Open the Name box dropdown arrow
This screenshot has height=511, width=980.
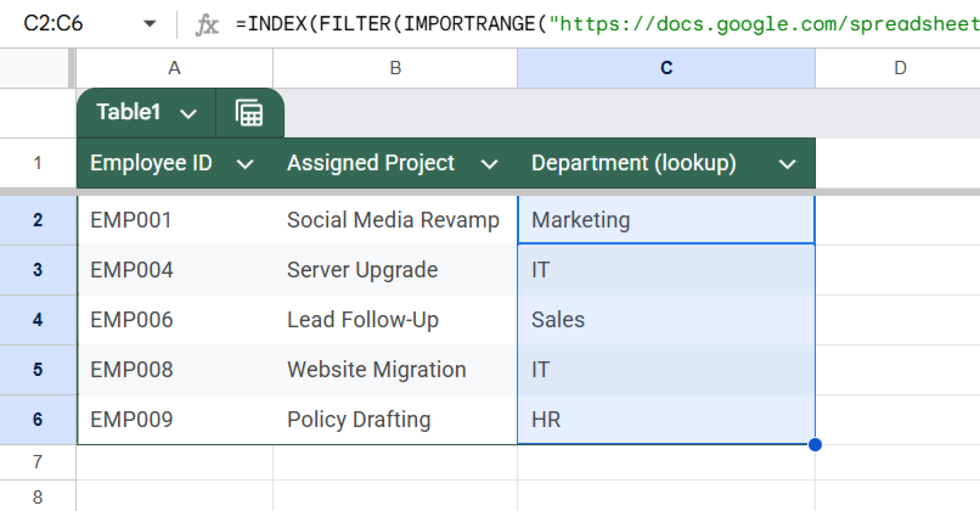pos(150,23)
